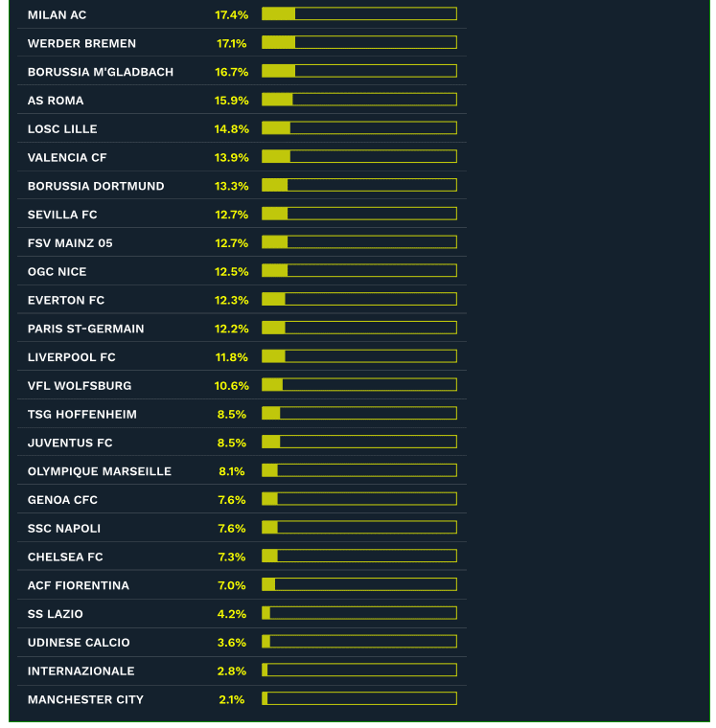Screen dimensions: 716x728
Task: Click the SSC NAPOLI club name
Action: click(x=63, y=529)
